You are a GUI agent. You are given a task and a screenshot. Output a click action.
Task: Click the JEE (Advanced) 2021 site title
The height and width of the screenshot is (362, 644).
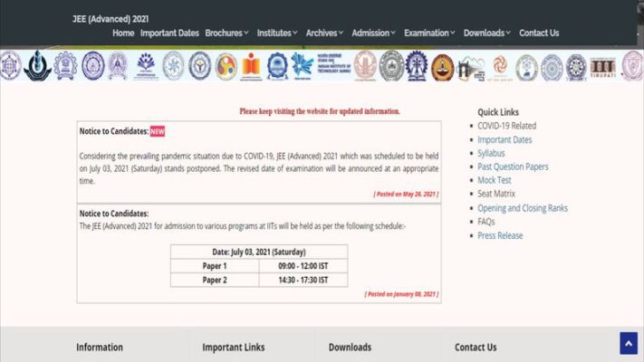111,19
